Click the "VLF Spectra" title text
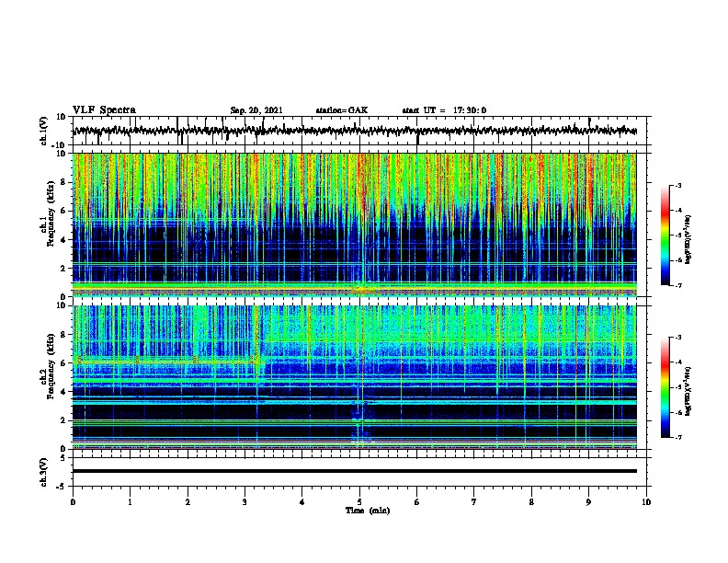Screen dimensions: 728x563 point(104,110)
